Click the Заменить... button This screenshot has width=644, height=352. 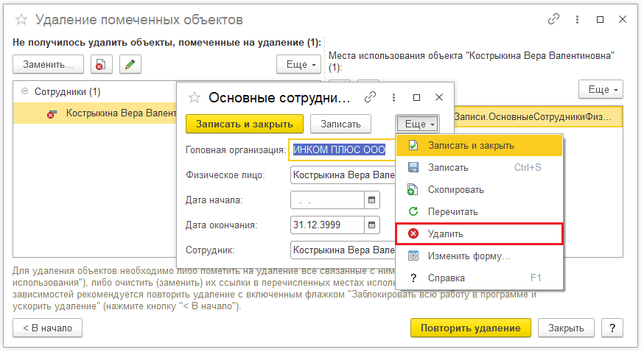[48, 65]
